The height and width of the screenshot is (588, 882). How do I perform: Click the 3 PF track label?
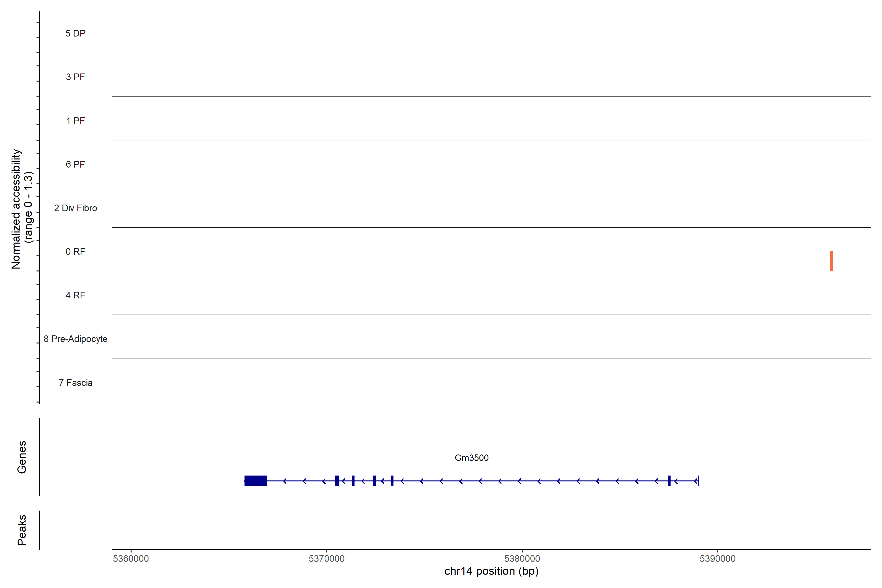75,77
